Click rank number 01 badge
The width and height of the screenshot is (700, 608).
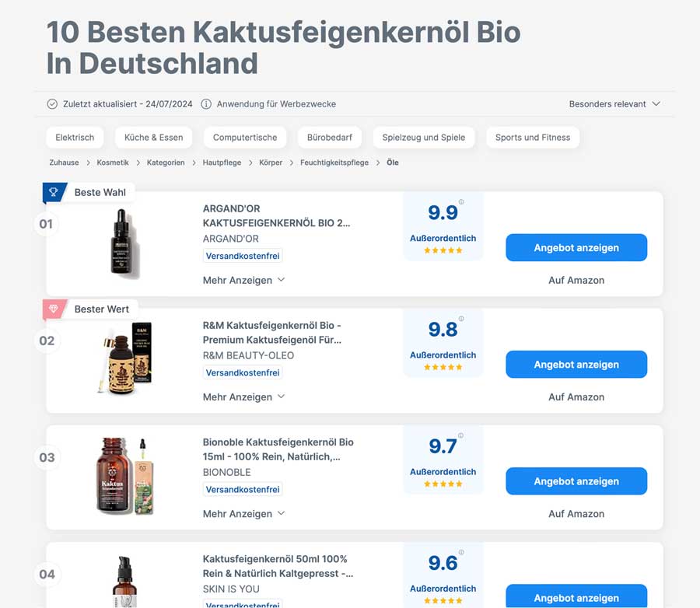click(46, 224)
